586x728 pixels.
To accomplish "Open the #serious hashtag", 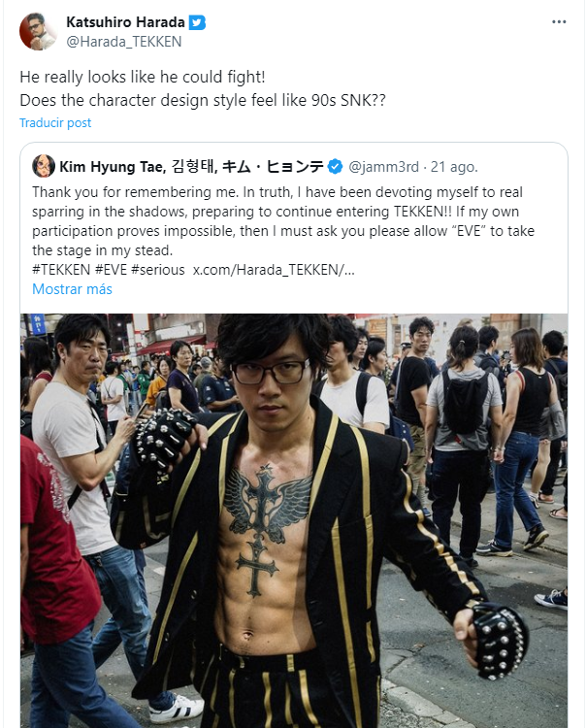I will [x=158, y=270].
